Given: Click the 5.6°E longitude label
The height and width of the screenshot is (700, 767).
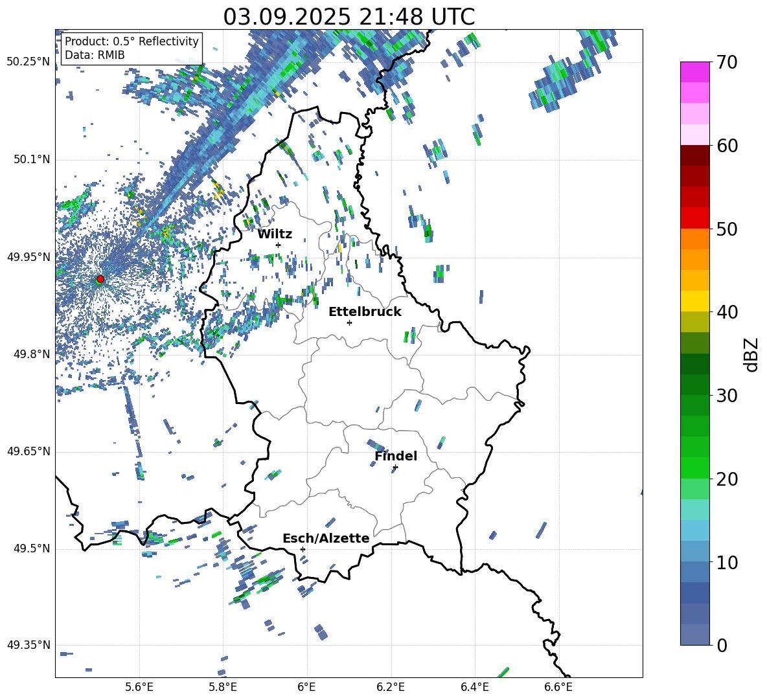Looking at the screenshot, I should pyautogui.click(x=139, y=687).
